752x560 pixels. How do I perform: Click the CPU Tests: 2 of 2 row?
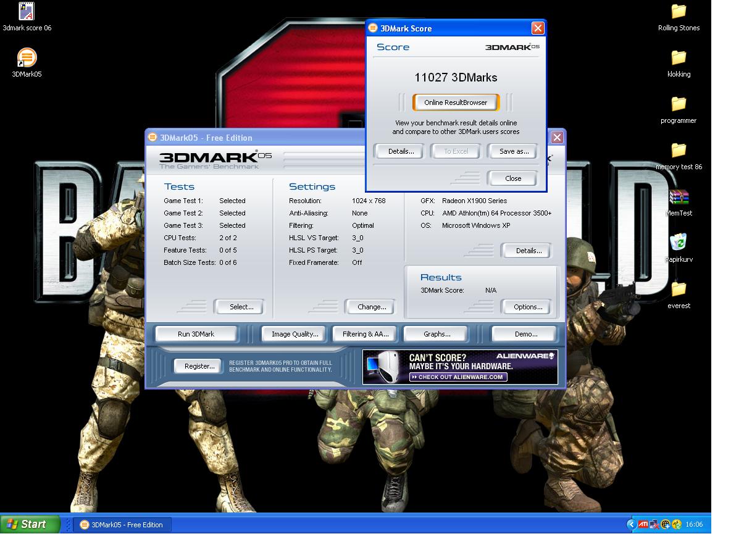click(200, 238)
